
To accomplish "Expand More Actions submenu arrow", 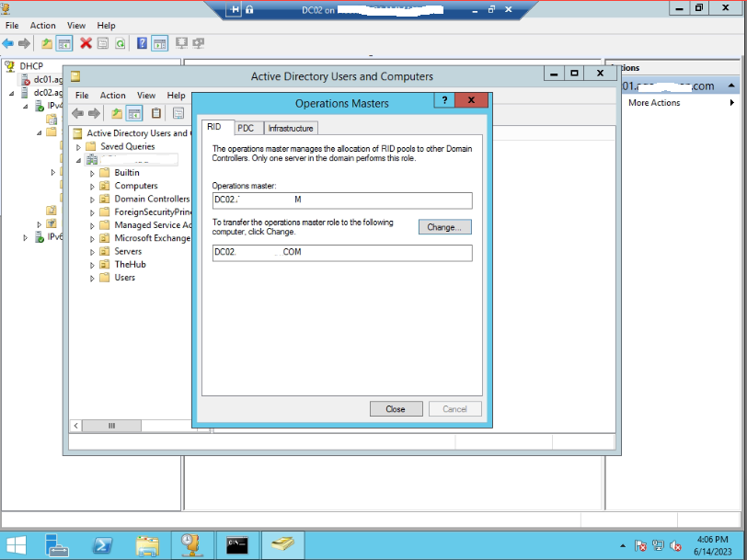I will tap(731, 103).
